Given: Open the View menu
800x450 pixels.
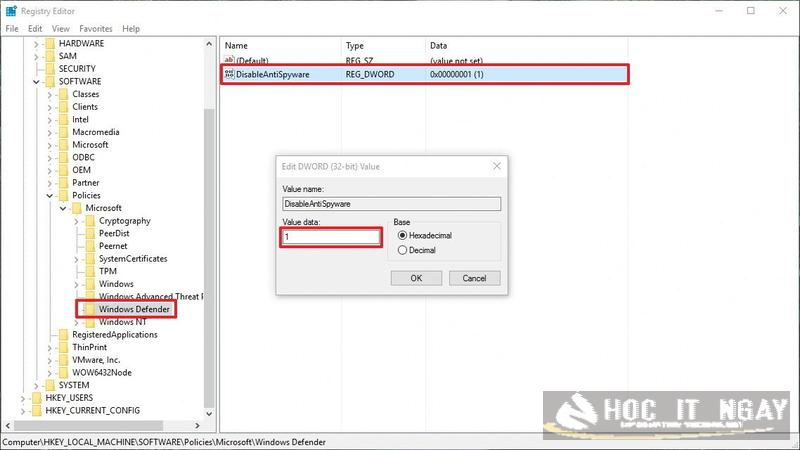Looking at the screenshot, I should [61, 29].
